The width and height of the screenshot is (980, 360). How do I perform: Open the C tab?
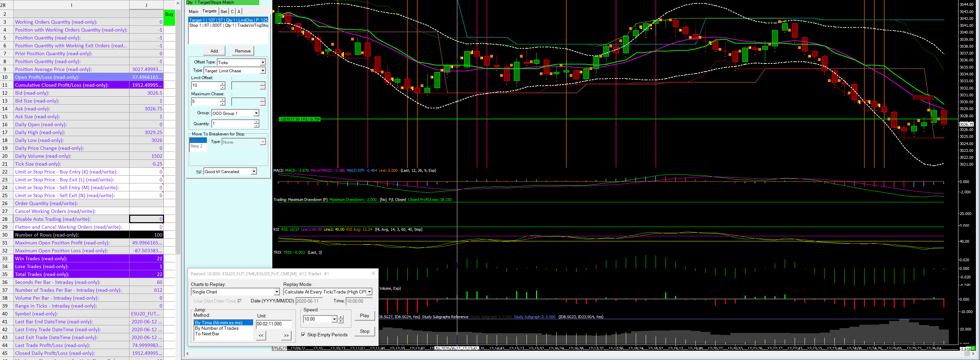click(x=232, y=11)
